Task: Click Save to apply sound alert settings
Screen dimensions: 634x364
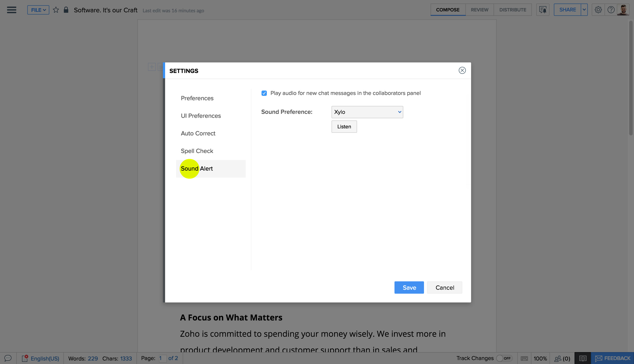Action: tap(409, 287)
